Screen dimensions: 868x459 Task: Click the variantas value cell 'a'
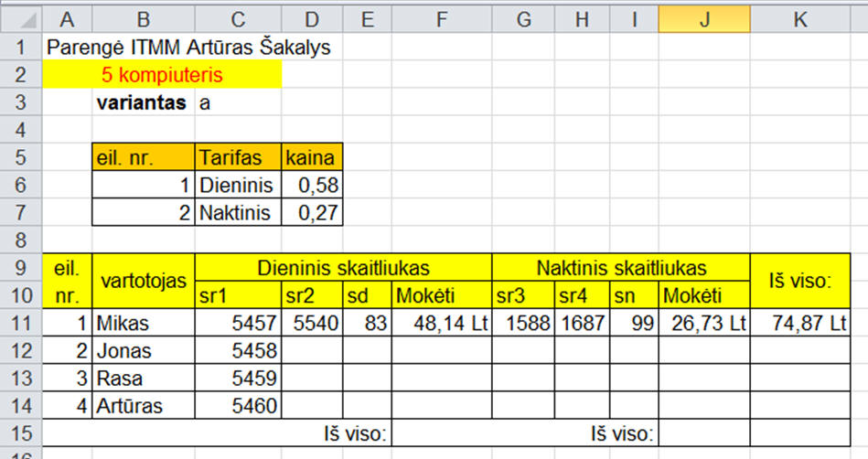237,102
